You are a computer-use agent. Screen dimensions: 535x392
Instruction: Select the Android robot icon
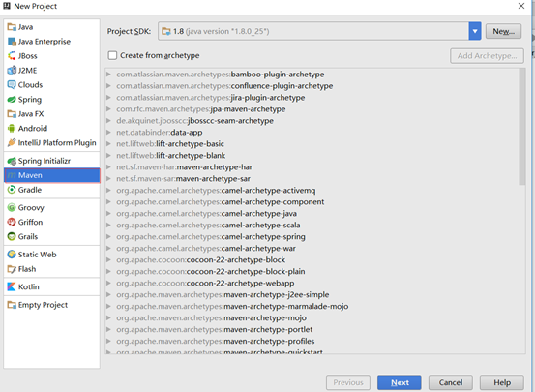coord(12,129)
